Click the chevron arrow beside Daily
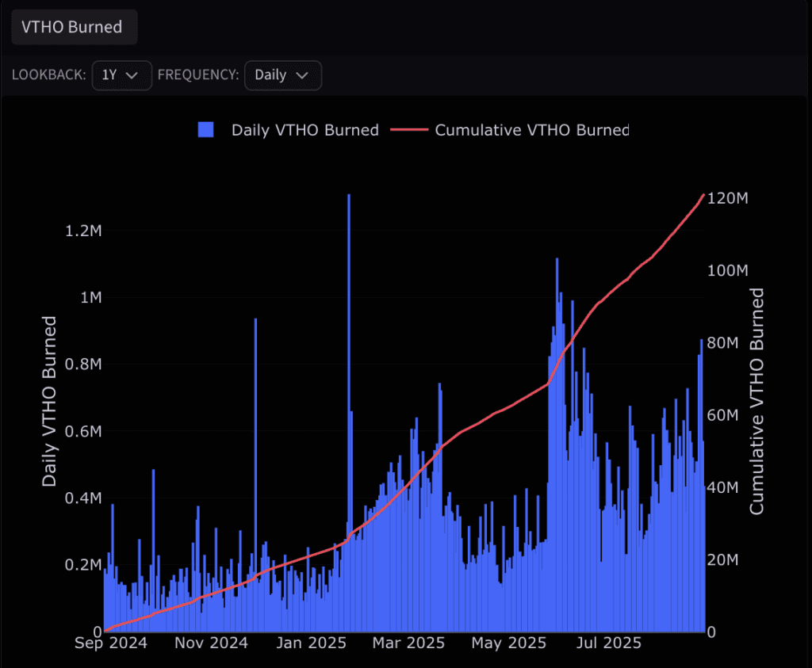This screenshot has height=668, width=812. (x=302, y=75)
